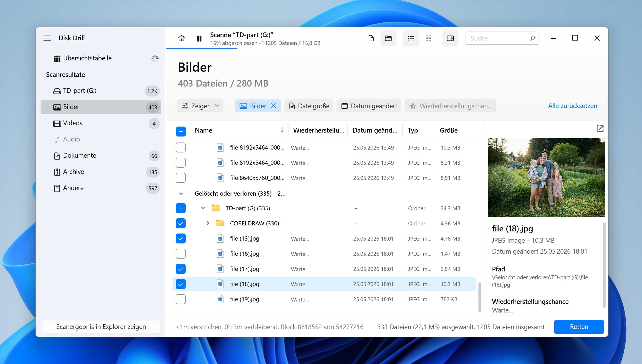Image resolution: width=642 pixels, height=364 pixels.
Task: Uncheck file (13).jpg checkbox
Action: tap(181, 238)
